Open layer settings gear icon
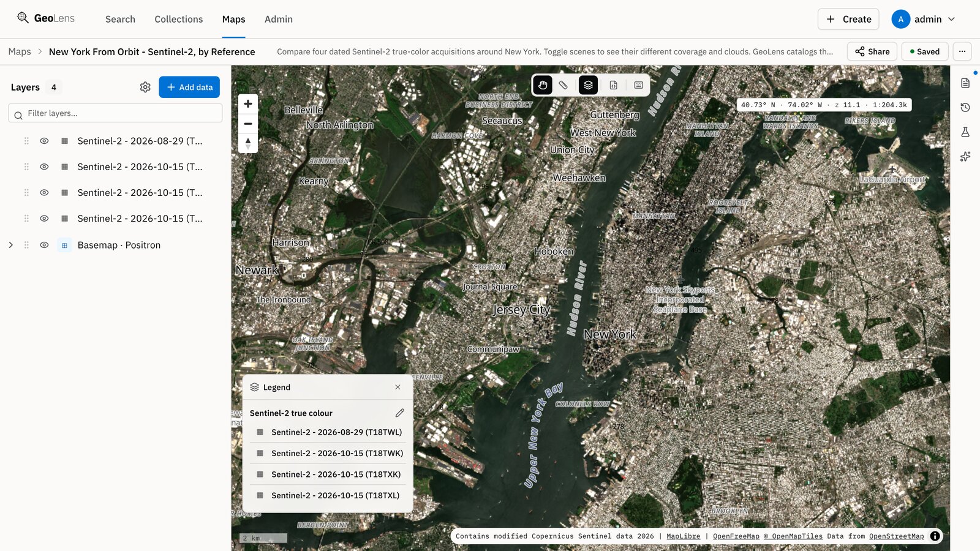Image resolution: width=980 pixels, height=551 pixels. point(145,87)
